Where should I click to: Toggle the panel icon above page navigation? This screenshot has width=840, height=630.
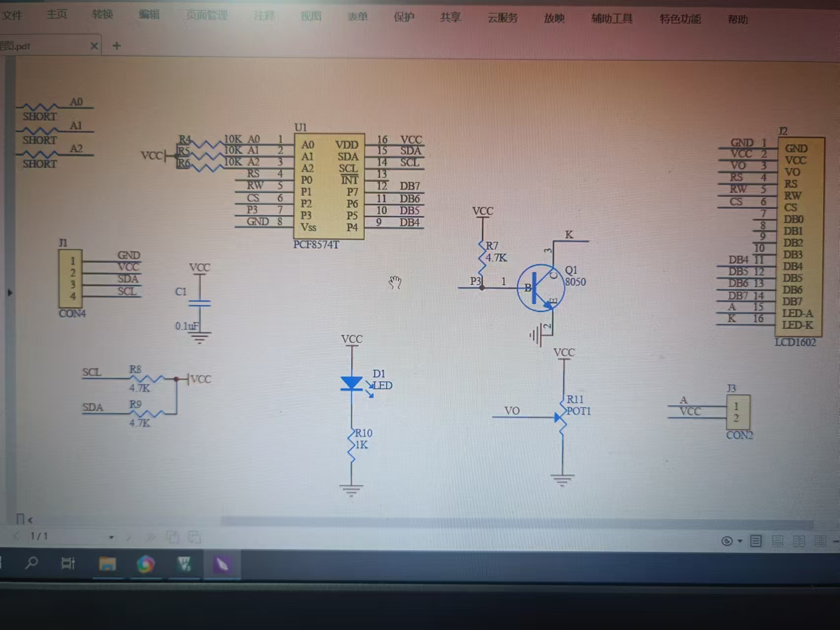(20, 519)
